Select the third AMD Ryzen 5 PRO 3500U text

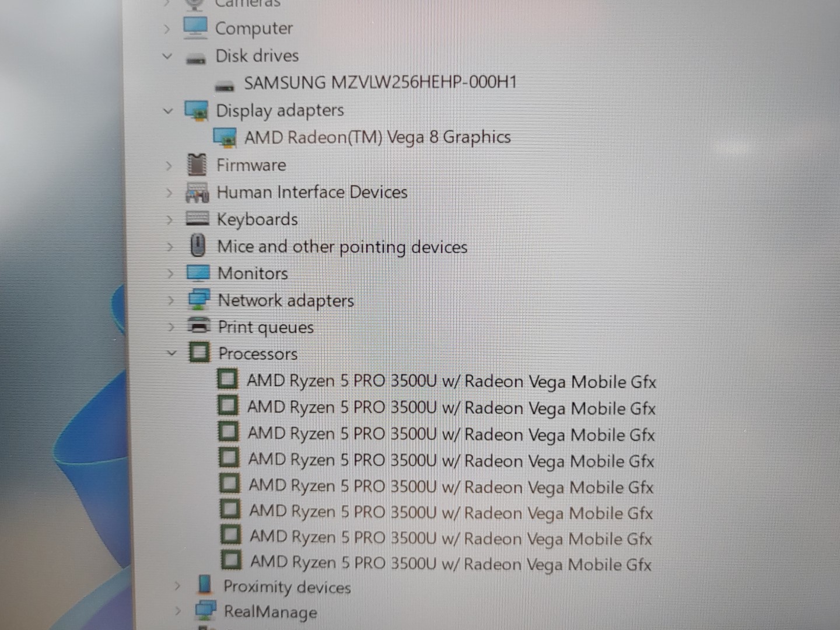pos(452,434)
